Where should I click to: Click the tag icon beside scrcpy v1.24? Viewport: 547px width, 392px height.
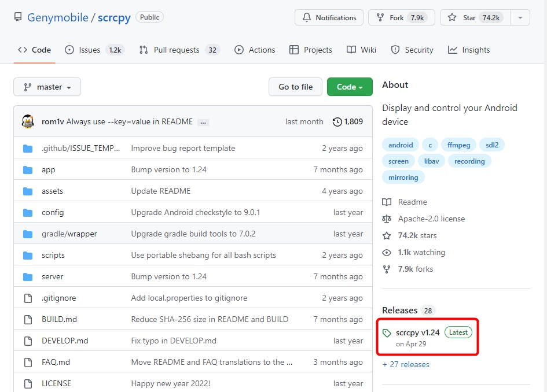point(387,333)
